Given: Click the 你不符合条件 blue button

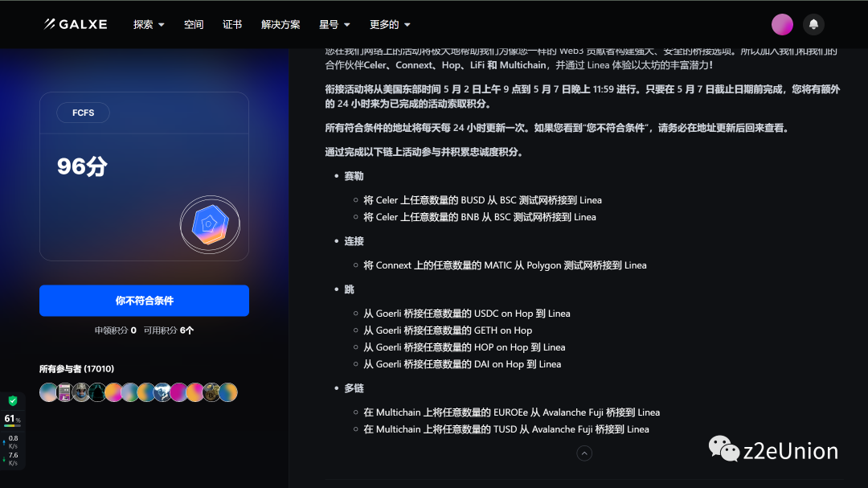Looking at the screenshot, I should click(x=144, y=301).
